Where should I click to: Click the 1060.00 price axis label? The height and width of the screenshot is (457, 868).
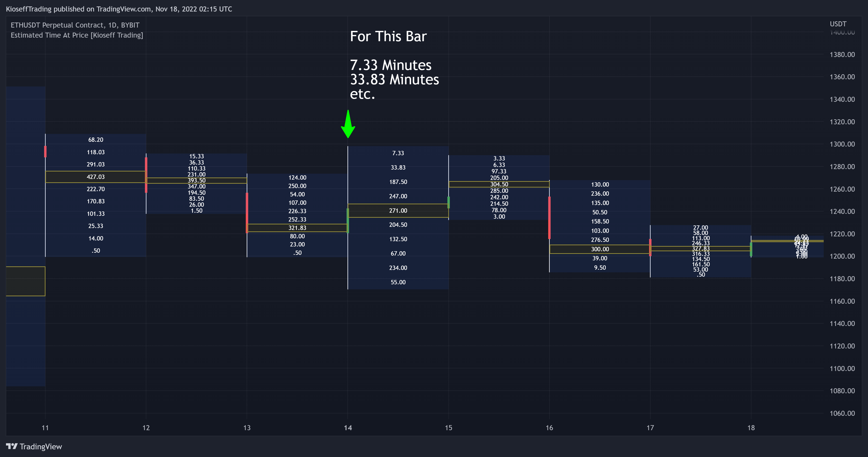click(x=842, y=413)
